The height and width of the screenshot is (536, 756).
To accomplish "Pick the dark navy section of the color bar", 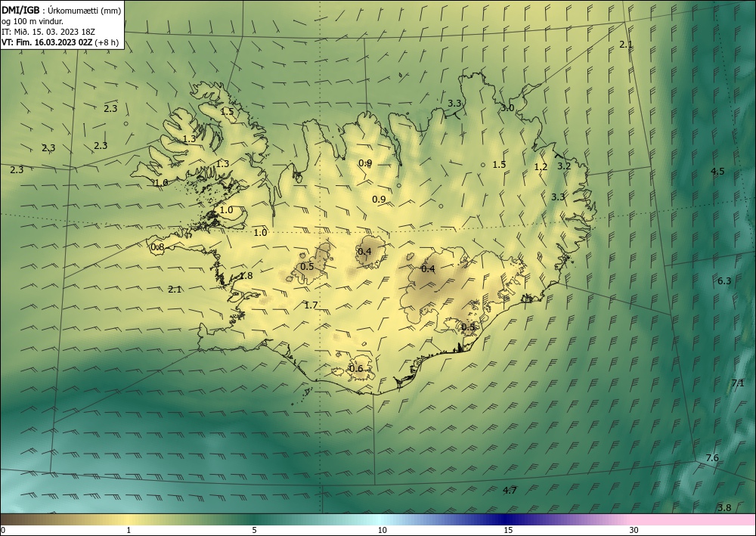I will 507,519.
